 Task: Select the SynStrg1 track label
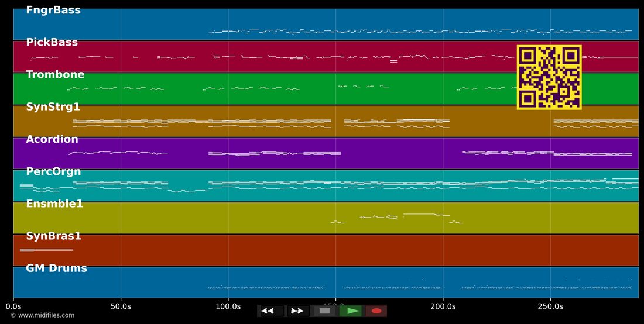[x=53, y=107]
